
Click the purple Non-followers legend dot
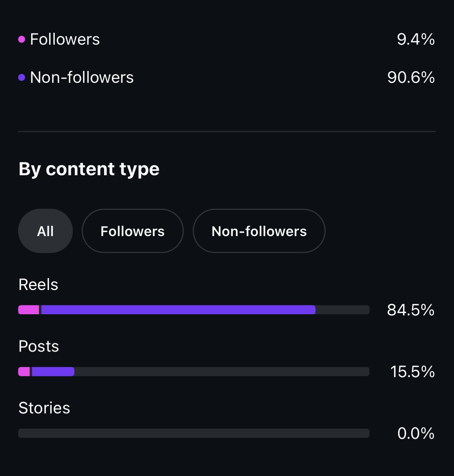(22, 77)
